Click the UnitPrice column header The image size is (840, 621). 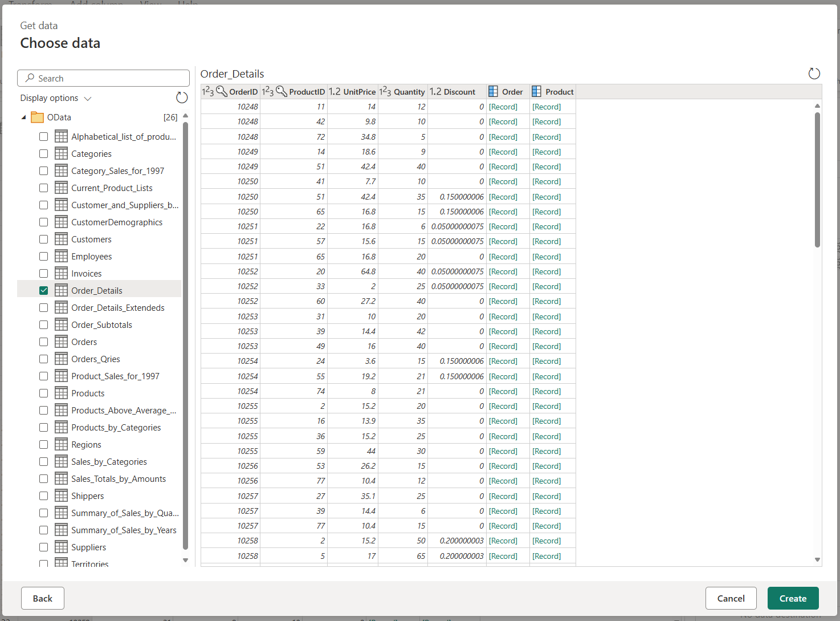coord(352,91)
